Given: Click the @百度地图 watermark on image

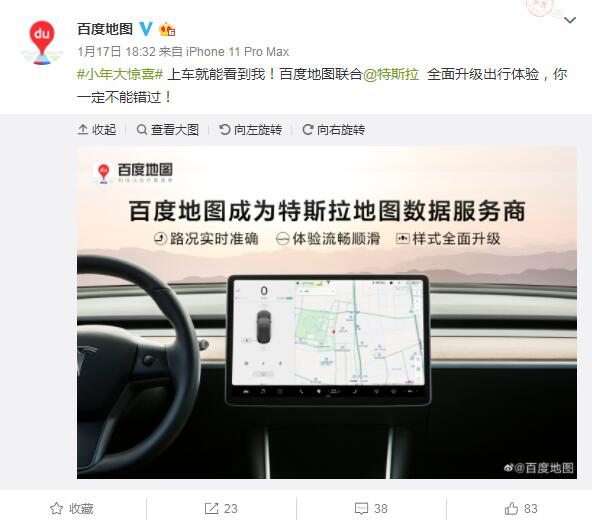Looking at the screenshot, I should click(x=539, y=468).
